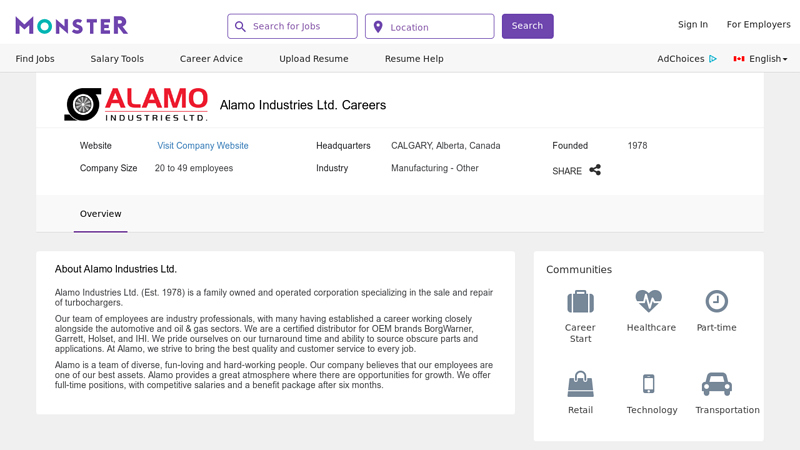Click the 'Website' label
The width and height of the screenshot is (800, 450).
[95, 145]
